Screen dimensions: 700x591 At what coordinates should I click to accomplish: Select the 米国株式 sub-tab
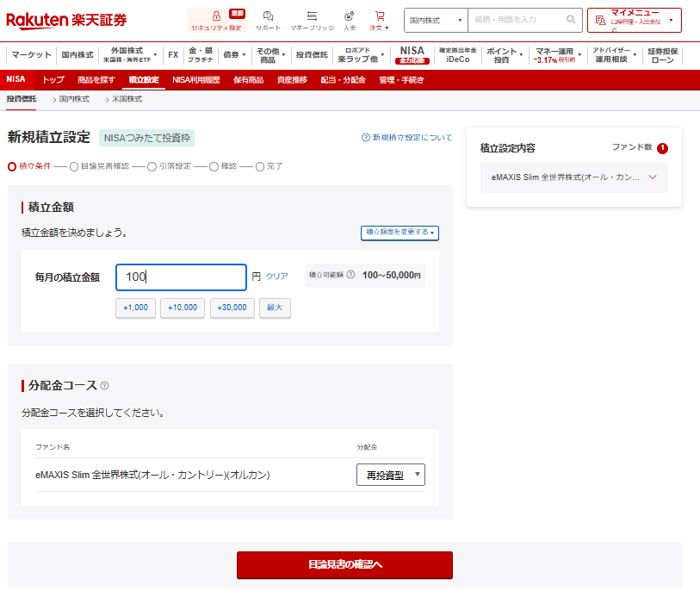(x=127, y=99)
